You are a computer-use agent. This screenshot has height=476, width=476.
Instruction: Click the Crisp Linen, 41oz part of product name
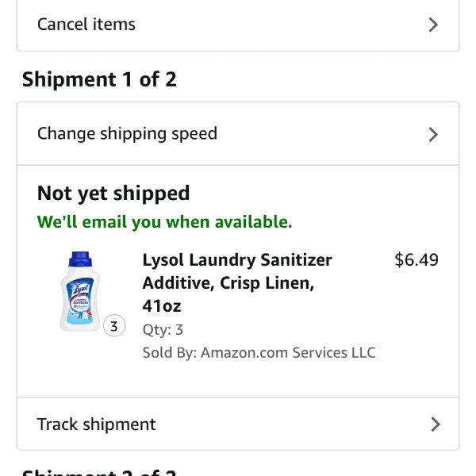pos(228,294)
